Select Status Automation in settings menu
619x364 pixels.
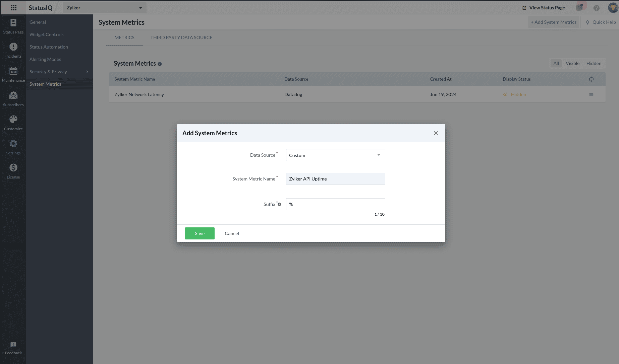point(49,47)
